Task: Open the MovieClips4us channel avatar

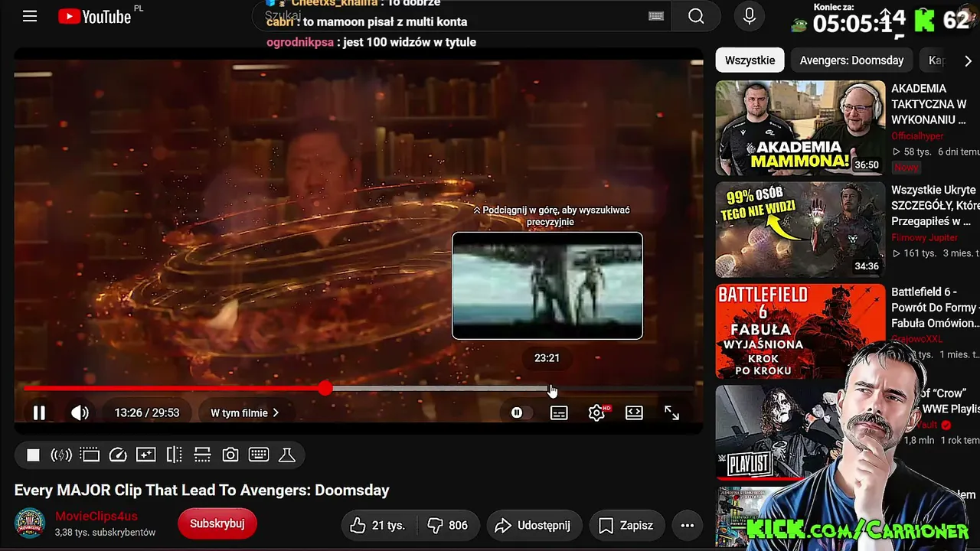Action: pyautogui.click(x=31, y=523)
